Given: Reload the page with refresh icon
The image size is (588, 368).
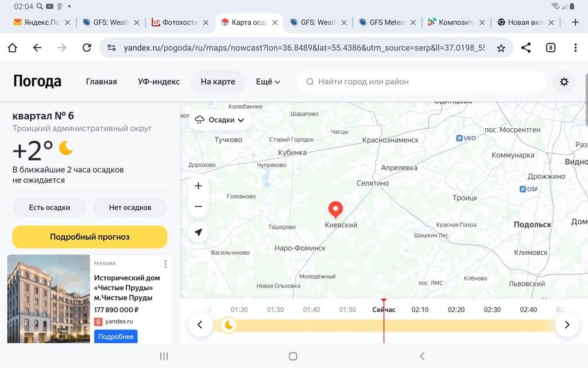Looking at the screenshot, I should click(x=87, y=48).
